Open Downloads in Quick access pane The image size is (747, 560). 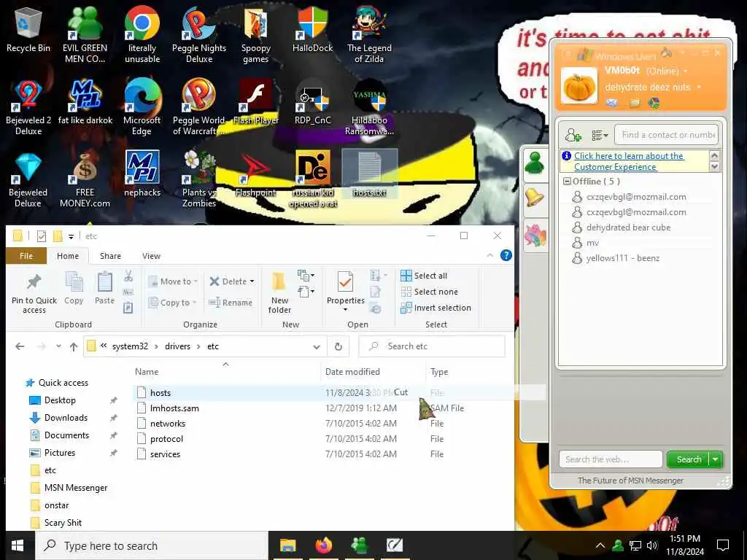(66, 418)
